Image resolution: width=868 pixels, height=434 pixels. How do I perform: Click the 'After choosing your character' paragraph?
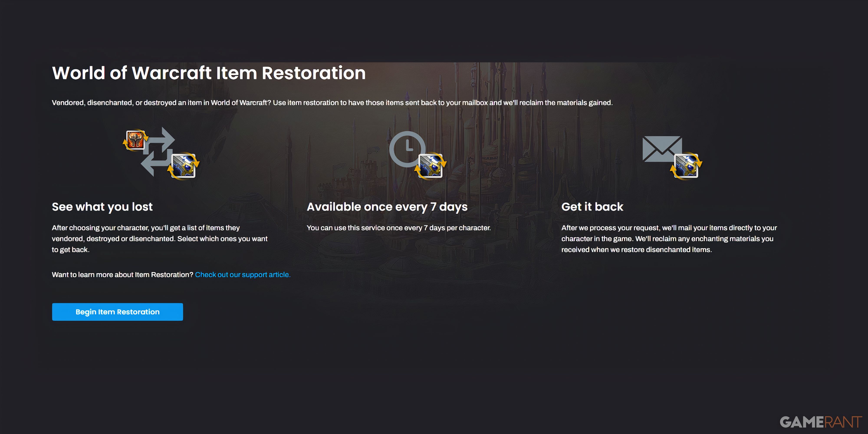pyautogui.click(x=160, y=238)
